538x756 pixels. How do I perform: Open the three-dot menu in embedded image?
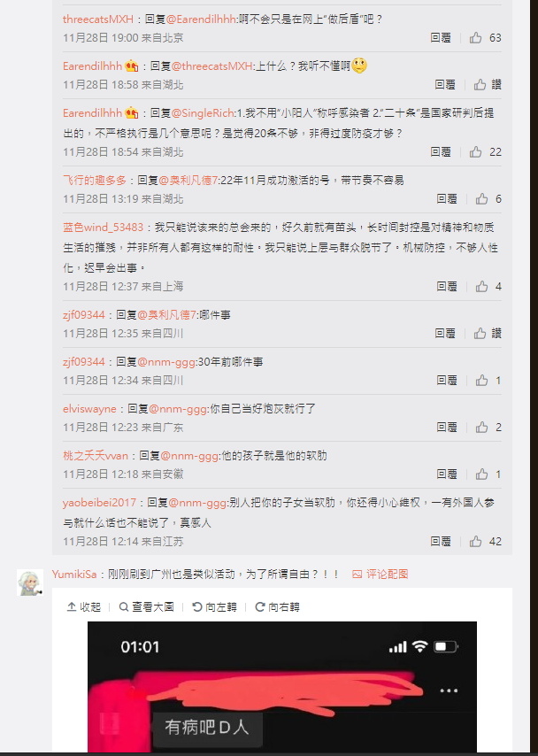coord(449,690)
